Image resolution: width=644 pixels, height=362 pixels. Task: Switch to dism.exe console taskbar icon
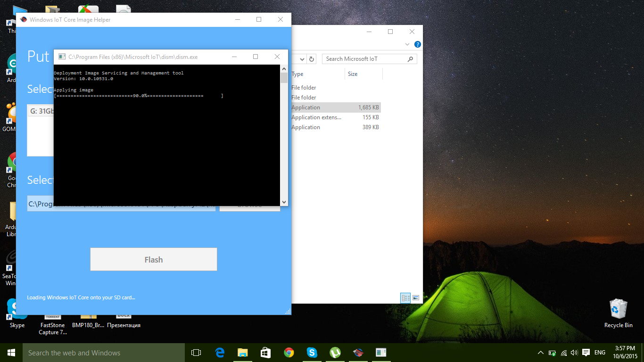[x=381, y=353]
